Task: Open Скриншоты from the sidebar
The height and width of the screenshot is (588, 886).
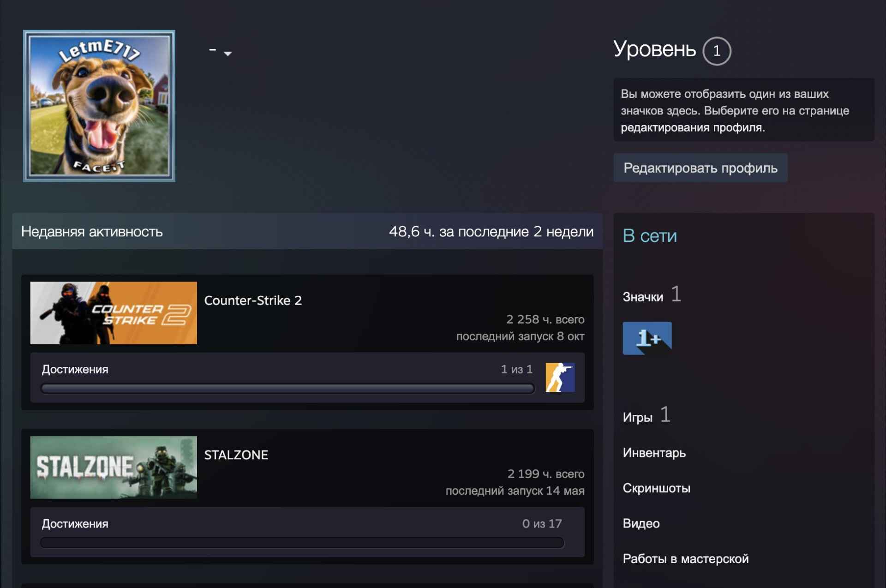Action: [x=656, y=488]
